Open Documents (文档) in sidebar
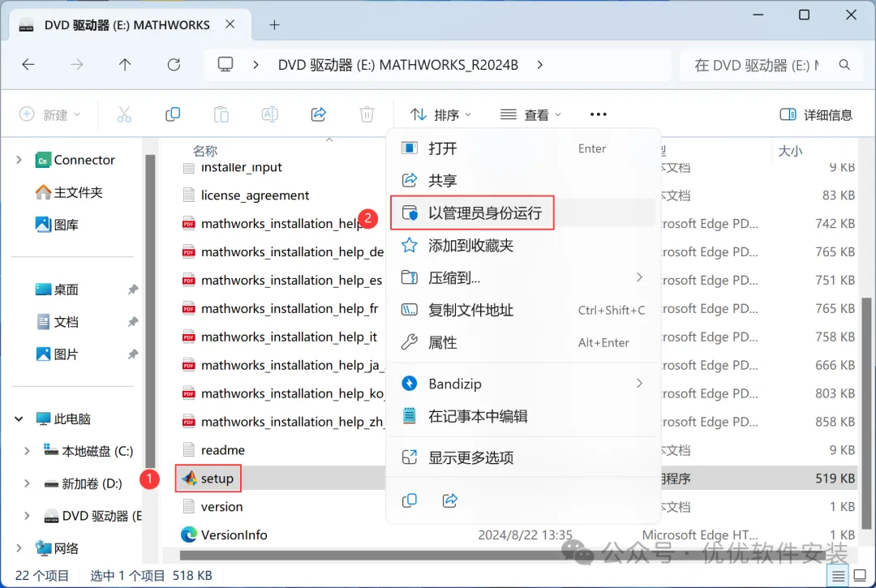The width and height of the screenshot is (876, 588). pyautogui.click(x=57, y=322)
